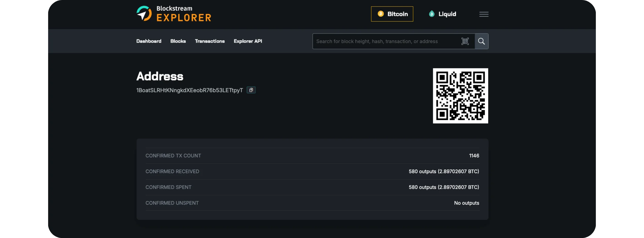
Task: Click the Confirmed Unspent 'No outputs' value
Action: (466, 203)
